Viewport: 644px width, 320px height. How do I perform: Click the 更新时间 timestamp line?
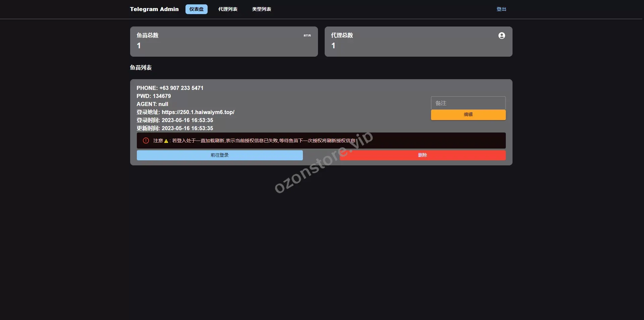point(175,128)
